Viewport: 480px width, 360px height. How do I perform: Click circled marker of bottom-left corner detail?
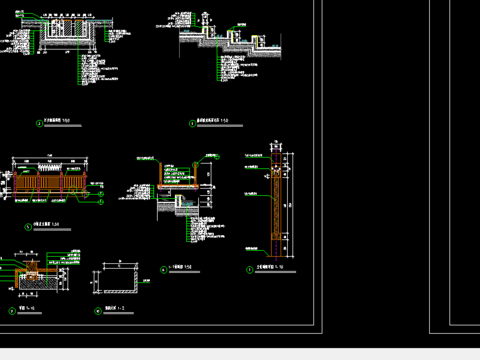click(x=12, y=311)
